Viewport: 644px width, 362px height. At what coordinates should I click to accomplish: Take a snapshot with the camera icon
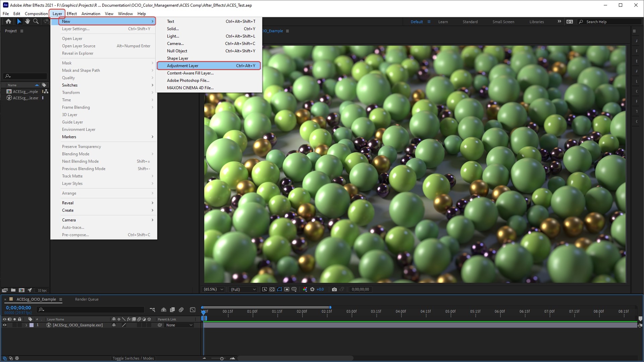[334, 289]
